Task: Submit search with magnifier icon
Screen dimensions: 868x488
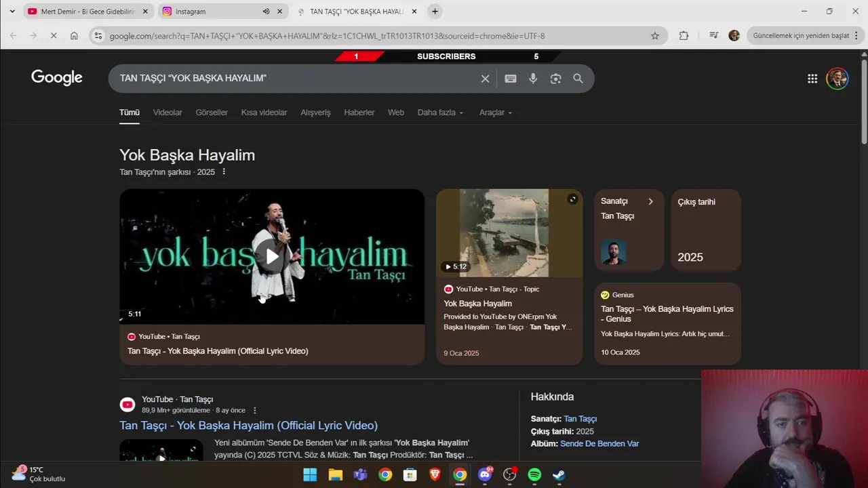Action: coord(578,79)
